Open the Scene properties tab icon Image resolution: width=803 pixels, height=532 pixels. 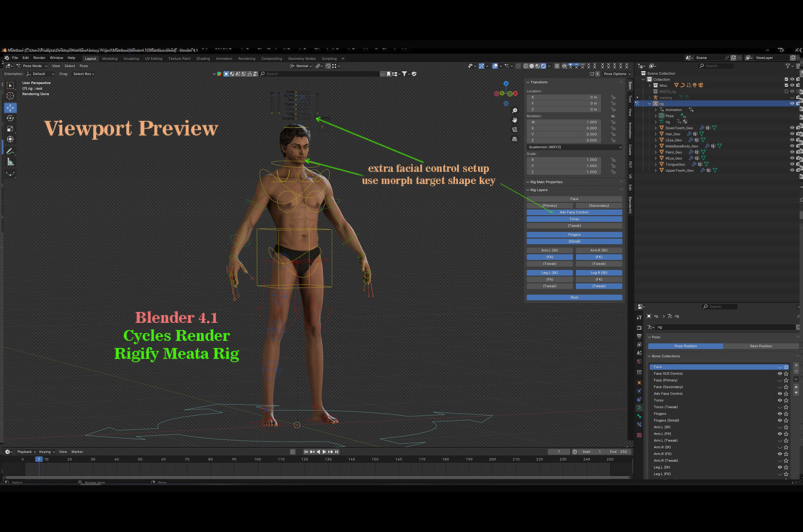[639, 353]
